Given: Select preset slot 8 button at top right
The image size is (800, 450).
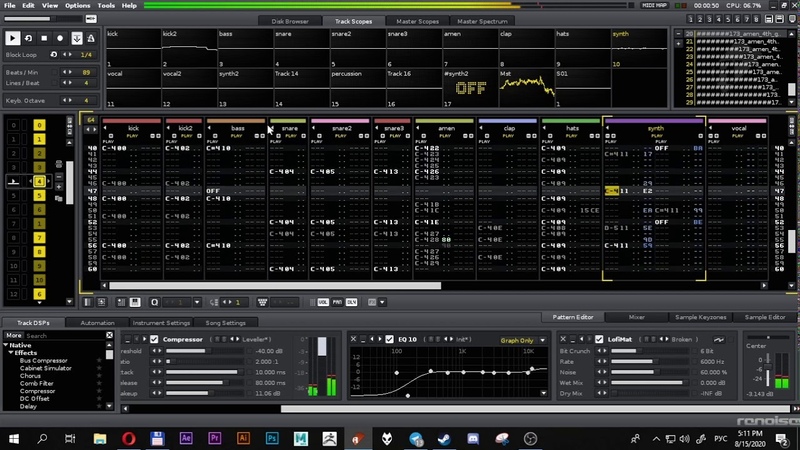Looking at the screenshot, I should pos(756,19).
